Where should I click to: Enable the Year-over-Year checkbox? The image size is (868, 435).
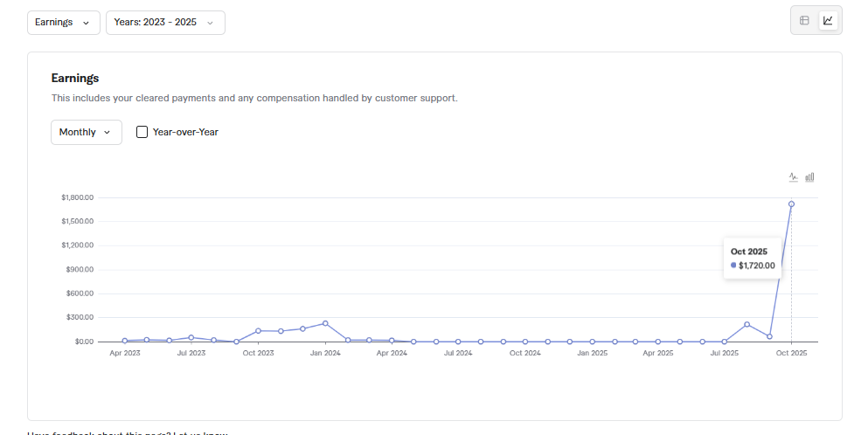[x=142, y=133]
